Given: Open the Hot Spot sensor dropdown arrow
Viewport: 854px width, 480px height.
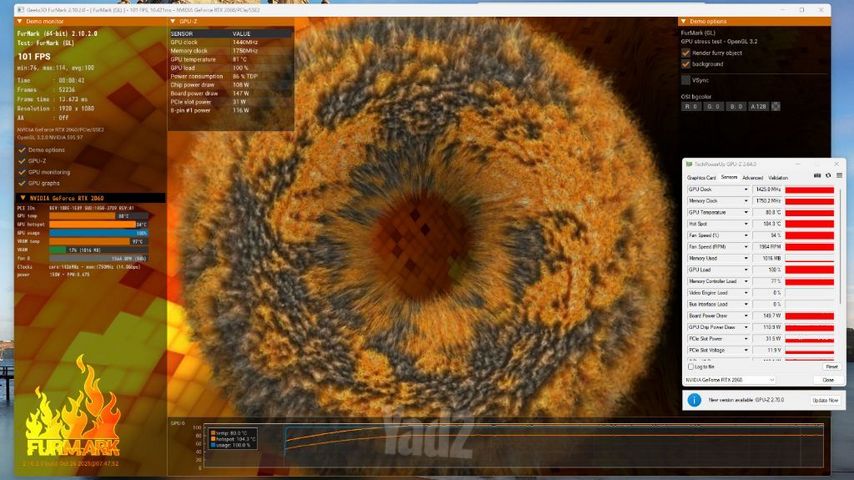Looking at the screenshot, I should coord(746,224).
